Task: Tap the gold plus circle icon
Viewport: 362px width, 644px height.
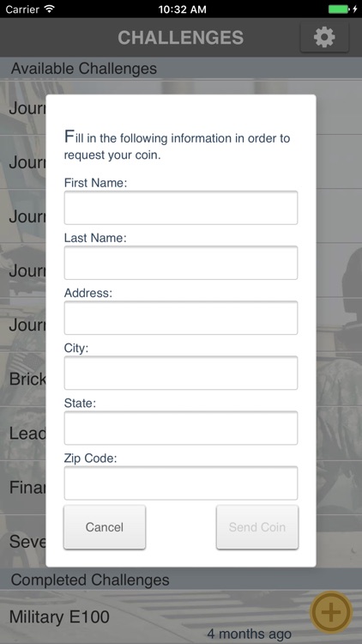Action: (x=331, y=612)
